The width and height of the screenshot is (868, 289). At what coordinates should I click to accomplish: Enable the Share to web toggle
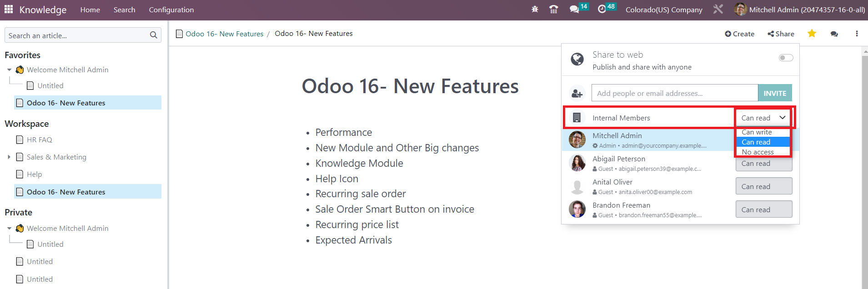coord(786,58)
